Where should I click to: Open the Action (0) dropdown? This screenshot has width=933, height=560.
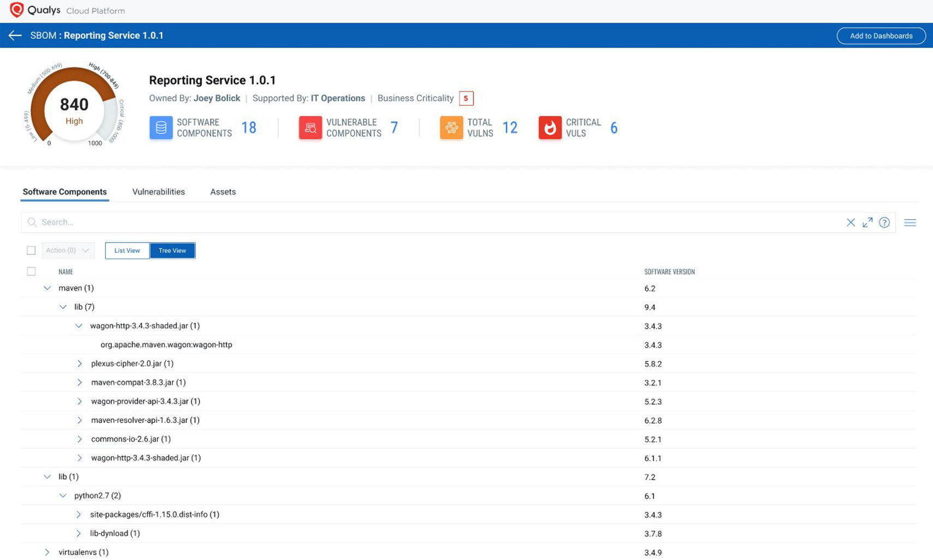tap(68, 250)
